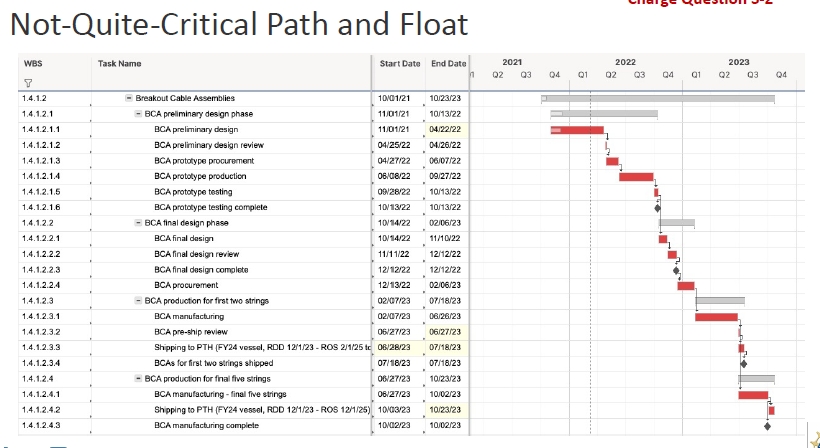
Task: Select the red BCA preliminary design bar
Action: (577, 130)
